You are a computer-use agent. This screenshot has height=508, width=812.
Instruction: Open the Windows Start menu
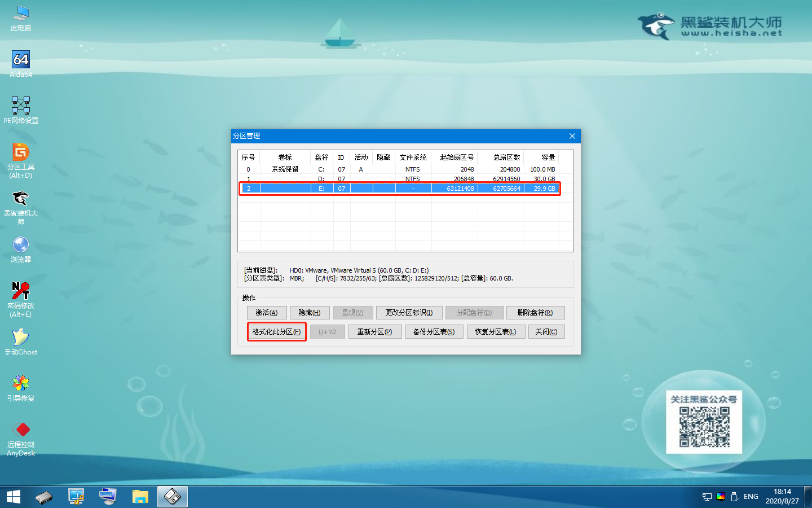(x=13, y=497)
